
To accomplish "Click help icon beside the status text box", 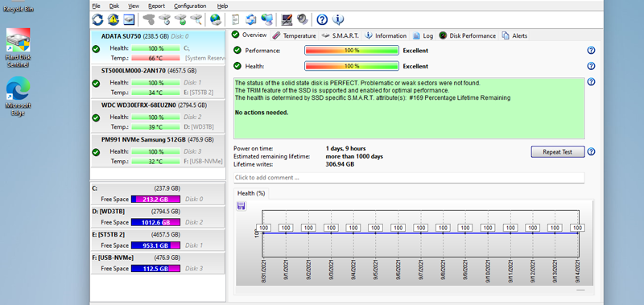I will (591, 82).
